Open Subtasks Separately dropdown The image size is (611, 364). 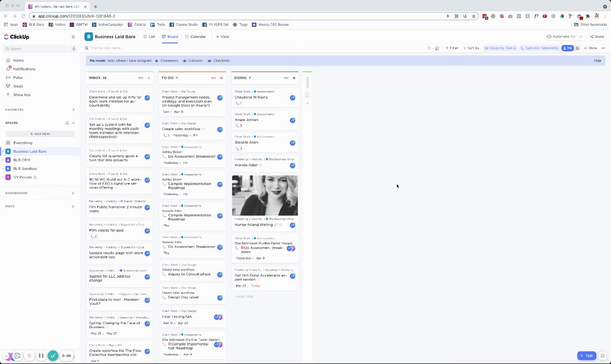540,48
